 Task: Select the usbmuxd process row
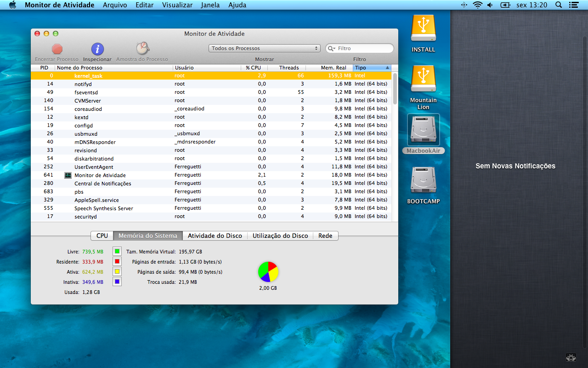(211, 133)
